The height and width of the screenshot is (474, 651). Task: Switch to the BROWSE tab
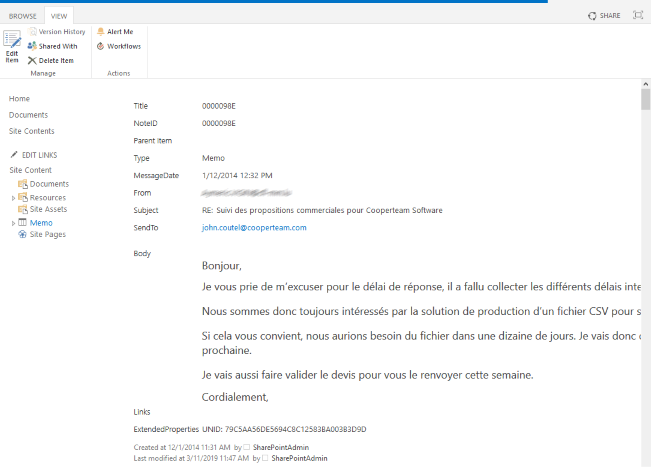point(22,16)
